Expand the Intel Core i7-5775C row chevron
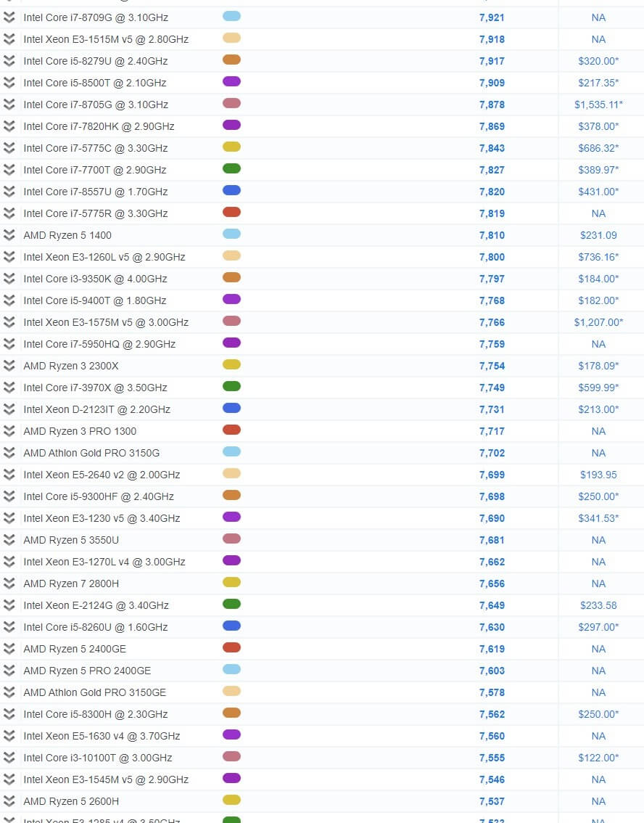 click(9, 148)
